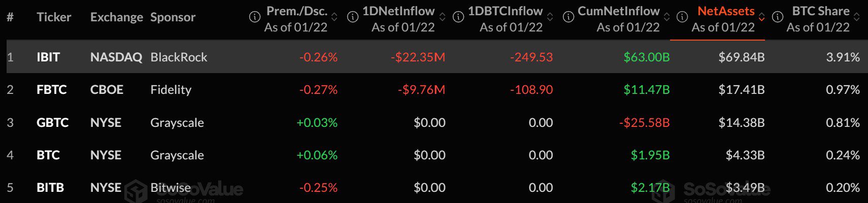This screenshot has width=868, height=203.
Task: Open the GBTC ticker link
Action: 52,123
